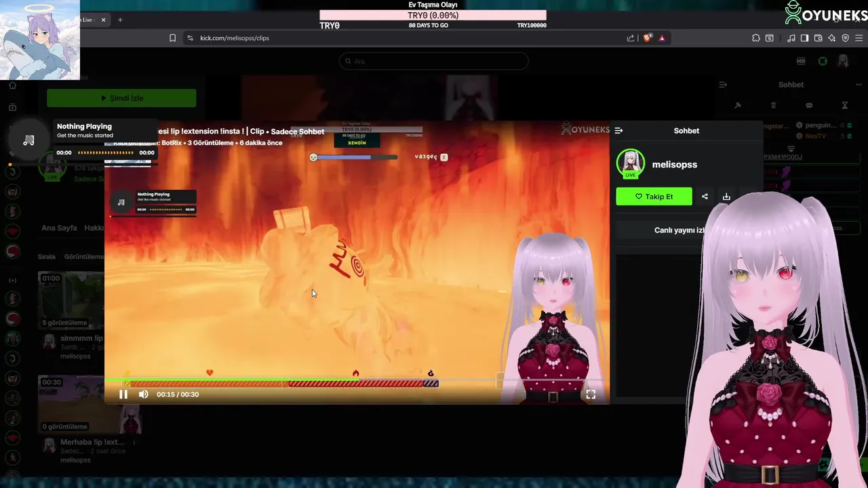
Task: Click the hourglass icon in chat toolbar
Action: tap(845, 106)
